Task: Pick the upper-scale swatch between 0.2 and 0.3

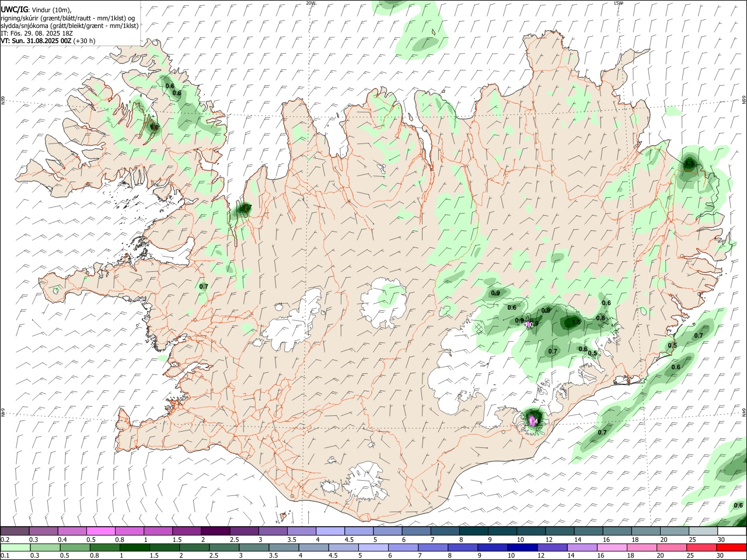Action: click(15, 531)
